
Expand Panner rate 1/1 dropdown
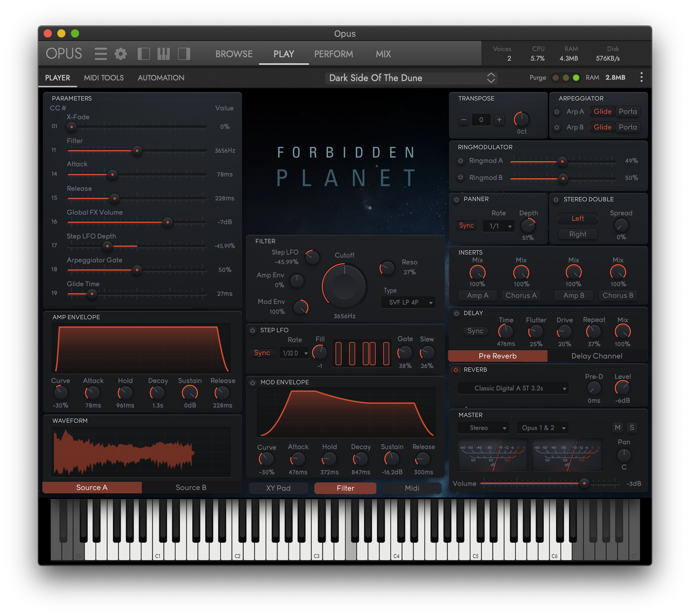click(x=499, y=226)
